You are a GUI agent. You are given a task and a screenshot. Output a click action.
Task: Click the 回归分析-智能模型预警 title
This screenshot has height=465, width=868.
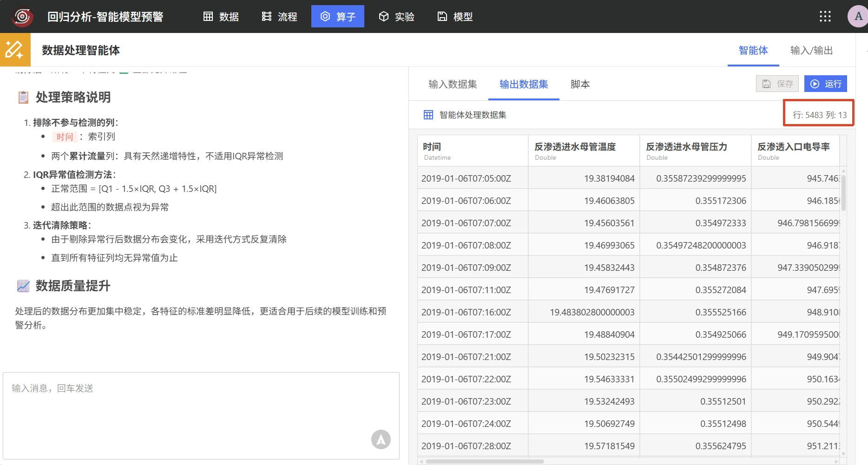click(105, 17)
